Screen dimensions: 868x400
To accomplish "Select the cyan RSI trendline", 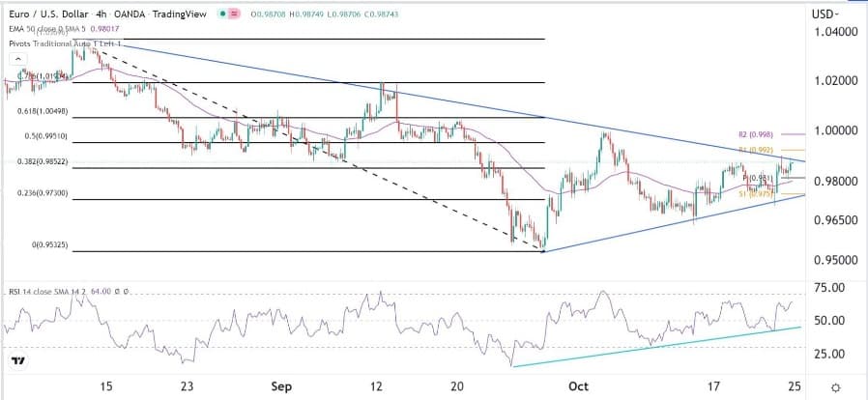I will click(x=656, y=346).
